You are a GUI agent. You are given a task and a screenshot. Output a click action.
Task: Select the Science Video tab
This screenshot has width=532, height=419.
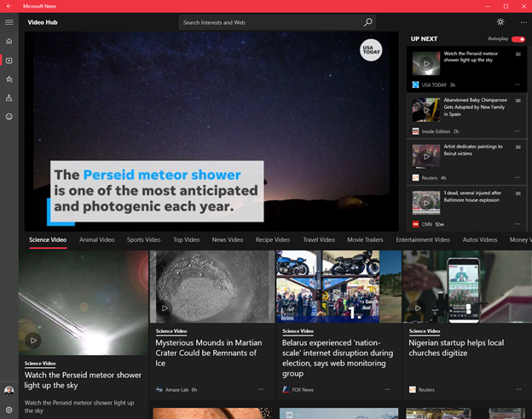(48, 240)
